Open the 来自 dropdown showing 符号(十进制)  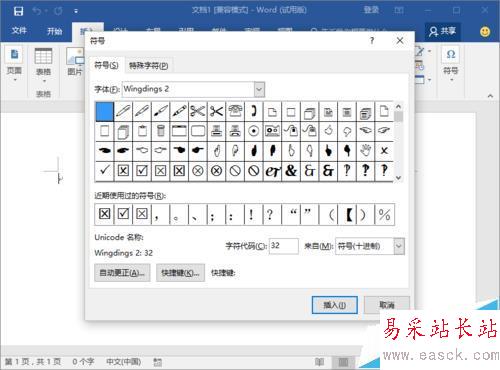(399, 246)
